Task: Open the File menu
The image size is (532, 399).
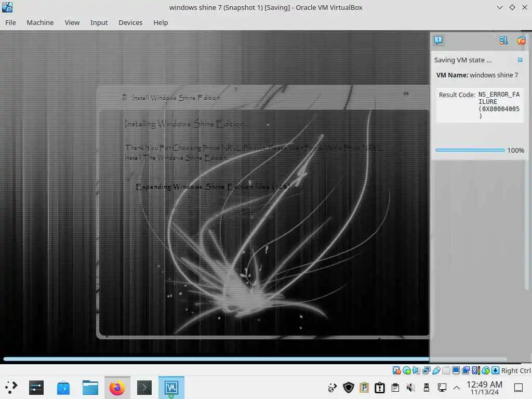Action: coord(10,22)
